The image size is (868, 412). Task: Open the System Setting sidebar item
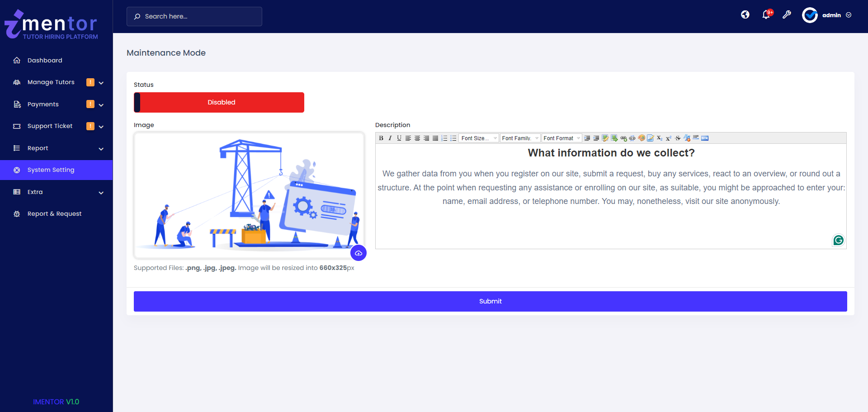tap(50, 170)
